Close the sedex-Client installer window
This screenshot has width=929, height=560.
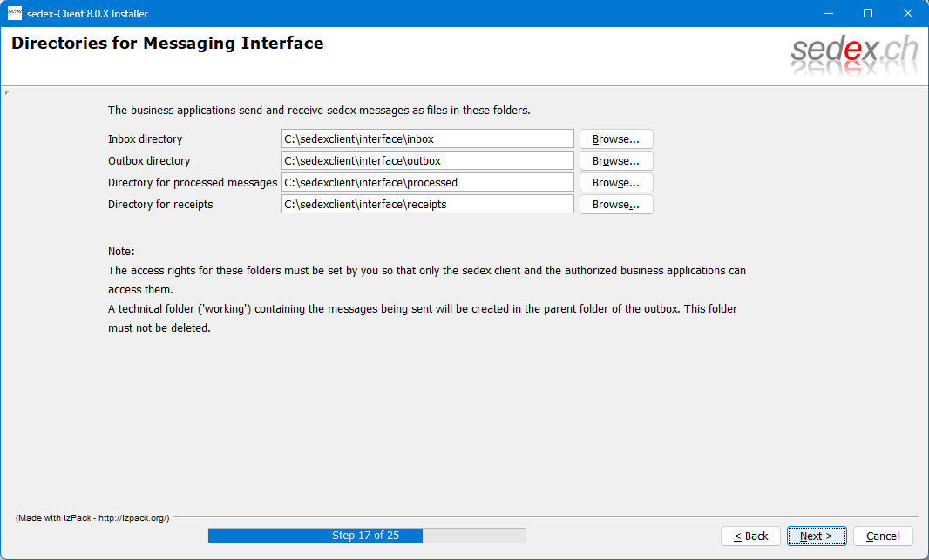tap(908, 13)
